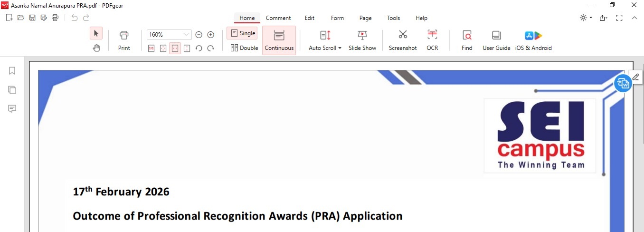644x232 pixels.
Task: Open the User Guide
Action: click(496, 40)
